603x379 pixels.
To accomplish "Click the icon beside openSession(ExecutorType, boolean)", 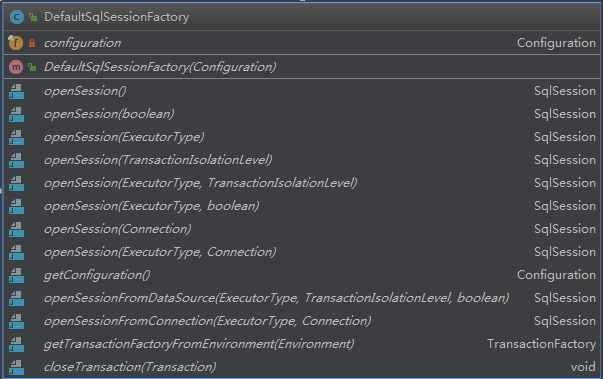I will (17, 207).
